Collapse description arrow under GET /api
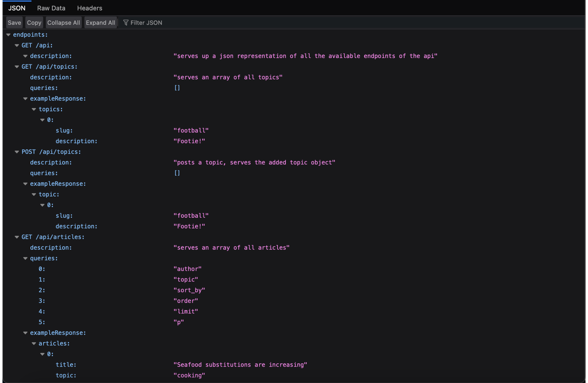Image resolution: width=588 pixels, height=383 pixels. [x=25, y=56]
